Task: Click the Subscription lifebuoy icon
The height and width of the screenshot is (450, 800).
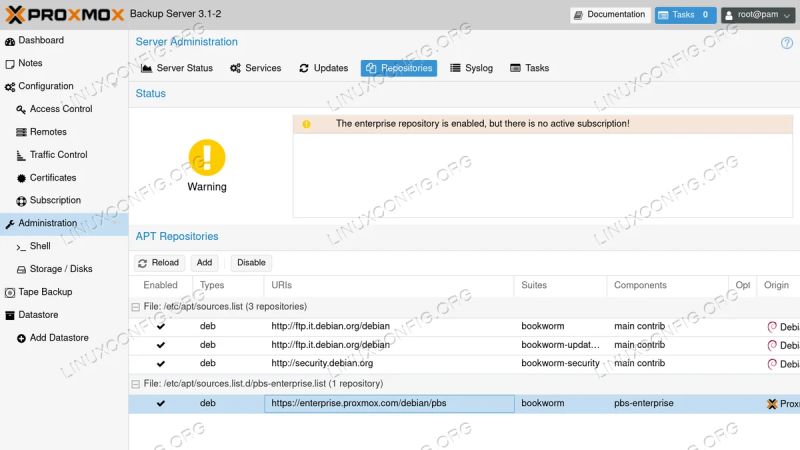Action: [x=21, y=201]
